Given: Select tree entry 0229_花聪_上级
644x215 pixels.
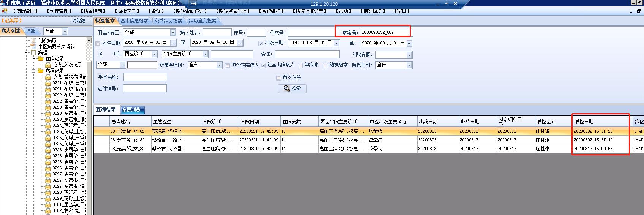Looking at the screenshot, I should 69,198.
